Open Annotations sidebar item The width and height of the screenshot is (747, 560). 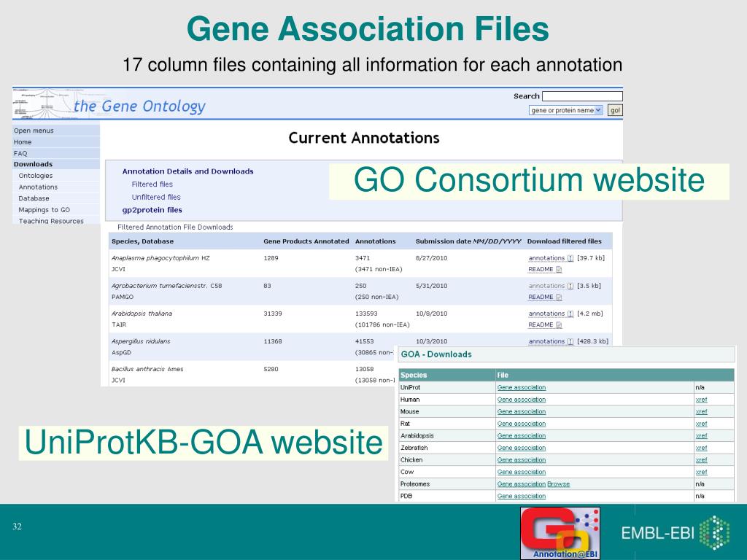pos(38,187)
